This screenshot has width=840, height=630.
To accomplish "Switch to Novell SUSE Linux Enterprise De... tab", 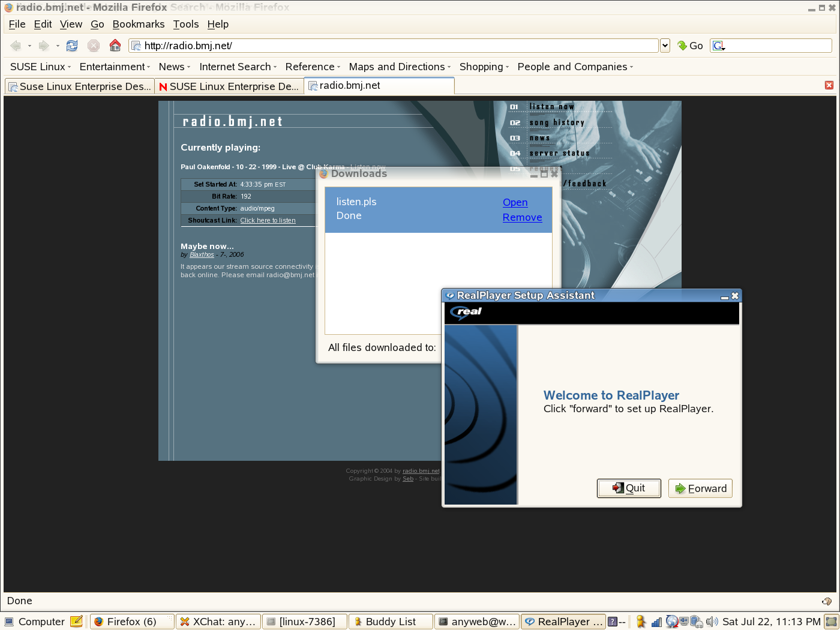I will pyautogui.click(x=229, y=86).
